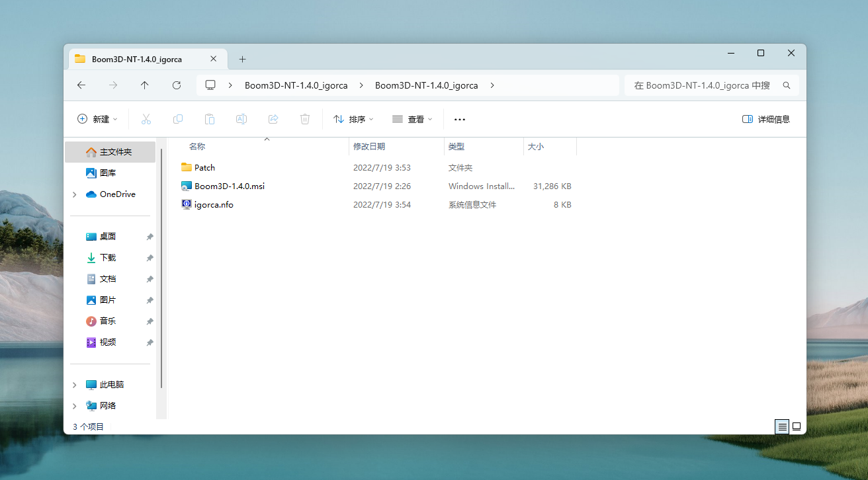Click chevron between the two Boom3D breadcrumbs
The width and height of the screenshot is (868, 480).
pyautogui.click(x=361, y=85)
